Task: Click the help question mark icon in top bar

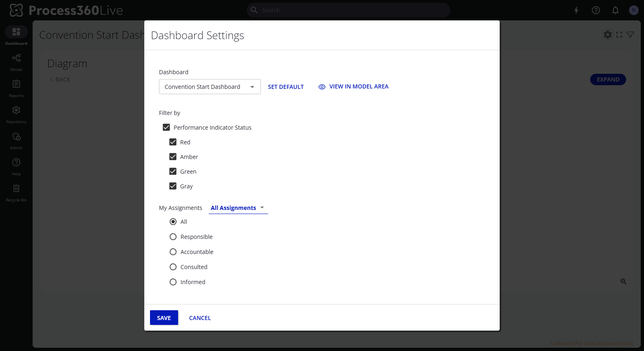Action: [596, 10]
